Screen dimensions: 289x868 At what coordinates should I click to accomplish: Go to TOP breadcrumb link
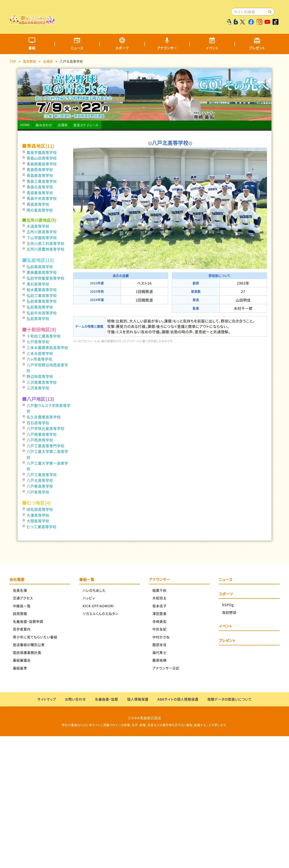click(x=13, y=62)
